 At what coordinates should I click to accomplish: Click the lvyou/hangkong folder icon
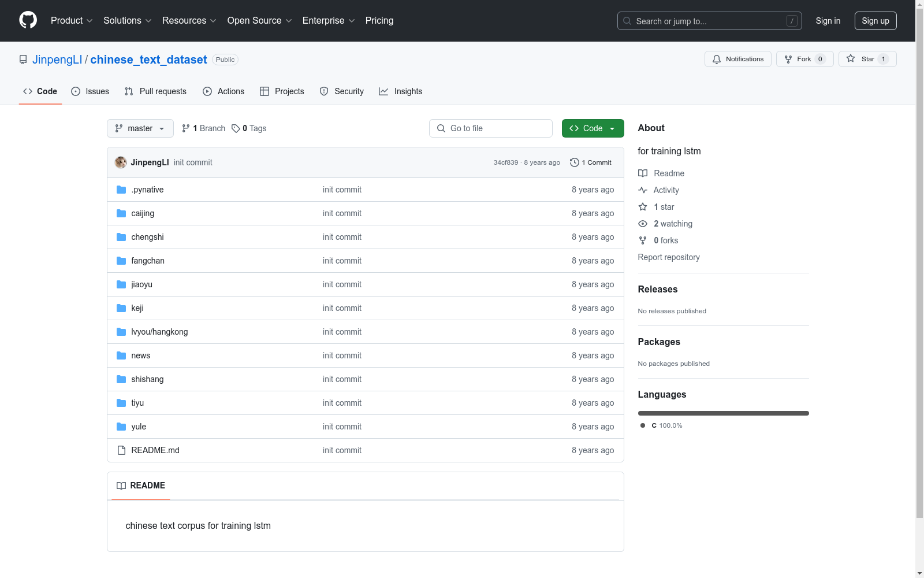tap(121, 332)
